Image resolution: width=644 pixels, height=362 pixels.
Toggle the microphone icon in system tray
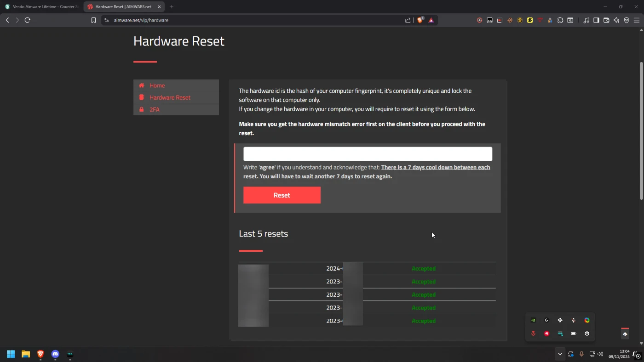pos(581,354)
